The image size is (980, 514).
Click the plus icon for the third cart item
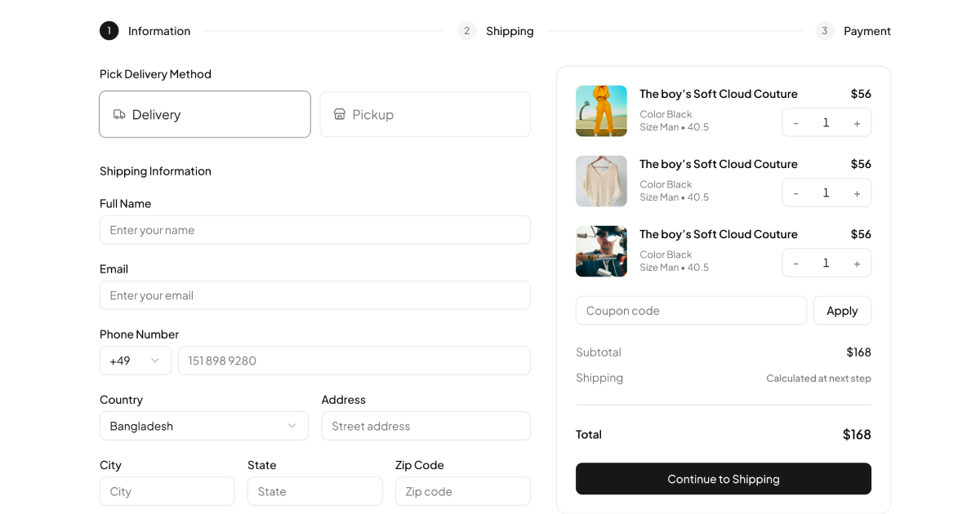point(857,263)
